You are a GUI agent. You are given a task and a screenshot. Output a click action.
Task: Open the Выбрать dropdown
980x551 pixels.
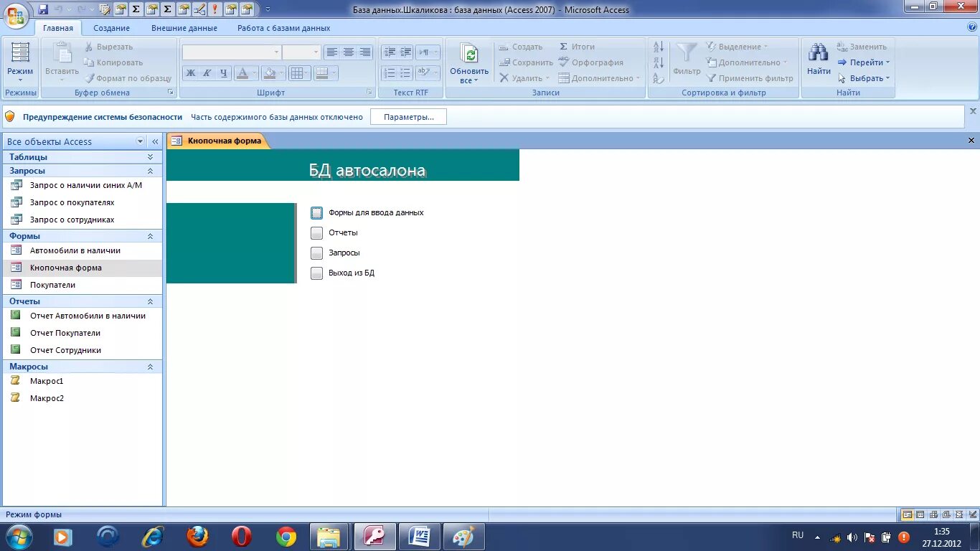pos(864,78)
